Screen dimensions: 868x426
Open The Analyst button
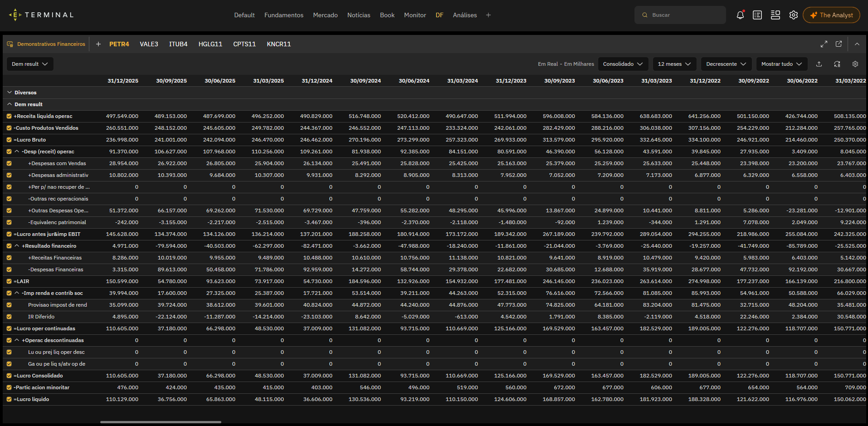831,15
